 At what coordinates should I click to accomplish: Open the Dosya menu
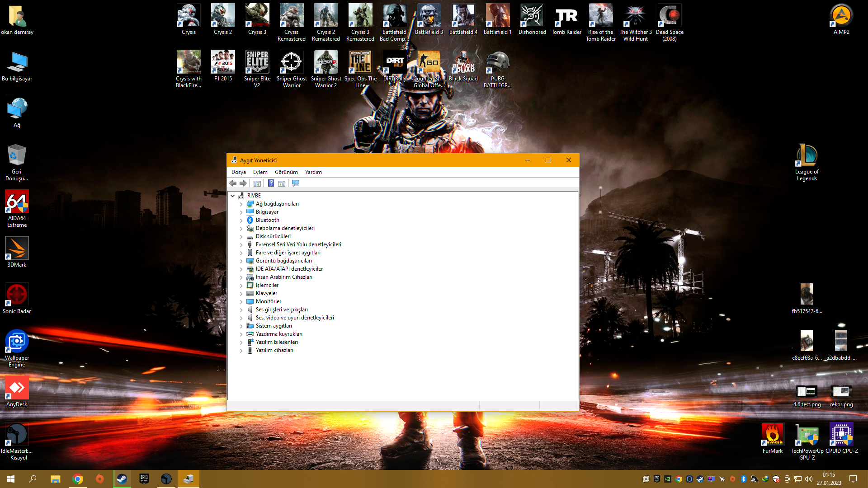[238, 172]
